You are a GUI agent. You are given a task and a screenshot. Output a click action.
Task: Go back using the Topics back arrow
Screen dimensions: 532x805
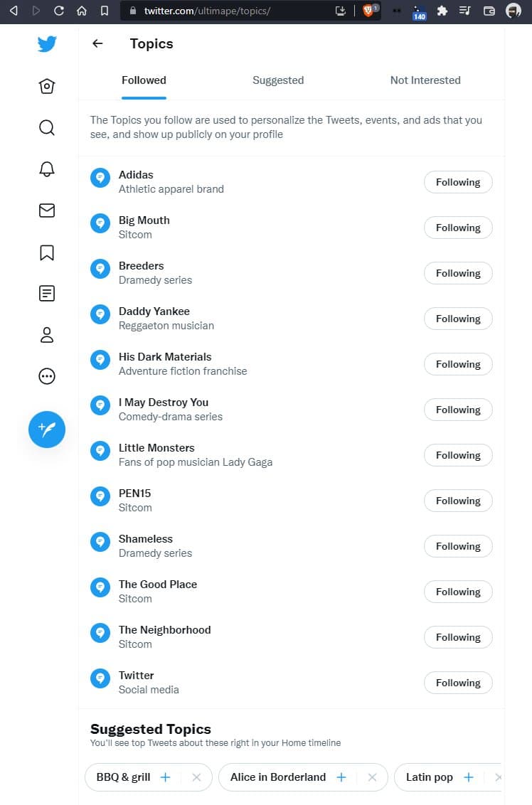click(98, 43)
